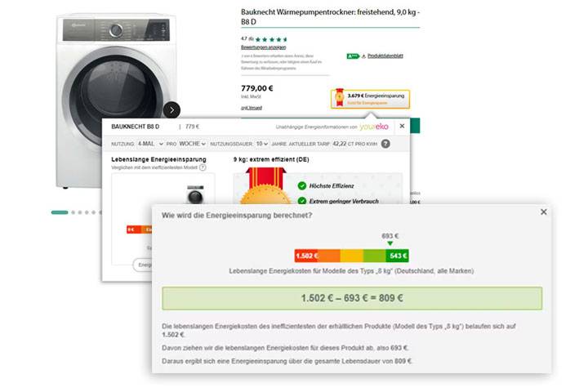Click the '3.679 € Energieeinsparung' badge

point(370,99)
